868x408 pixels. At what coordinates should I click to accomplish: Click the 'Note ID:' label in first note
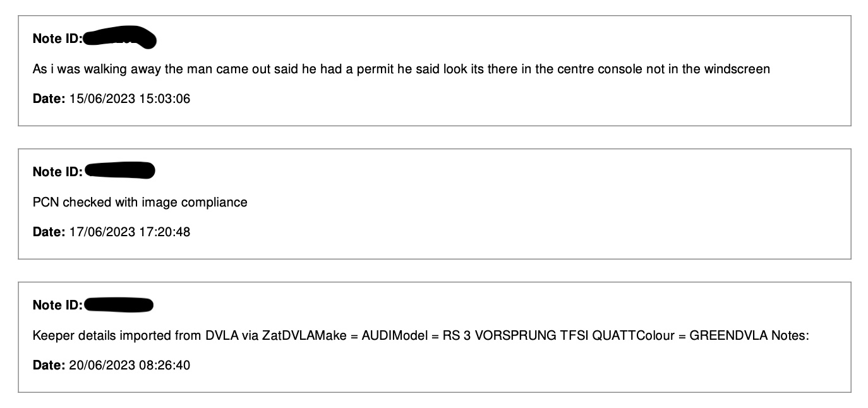57,39
